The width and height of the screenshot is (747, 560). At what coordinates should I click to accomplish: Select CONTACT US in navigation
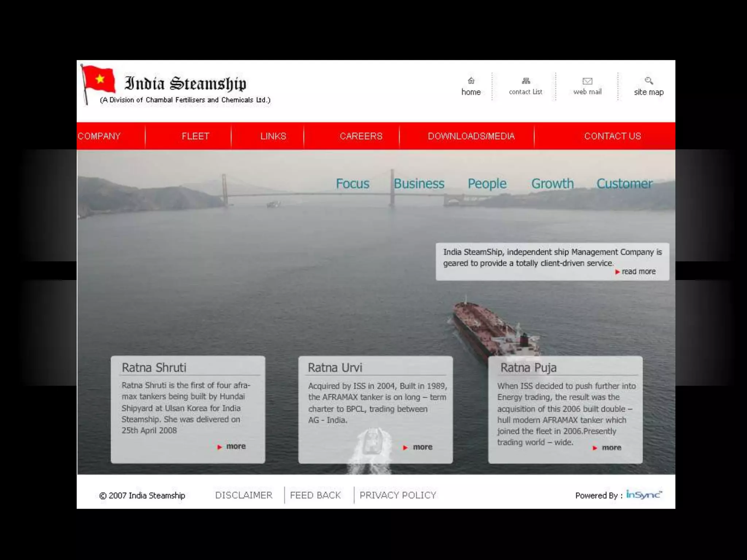coord(612,136)
